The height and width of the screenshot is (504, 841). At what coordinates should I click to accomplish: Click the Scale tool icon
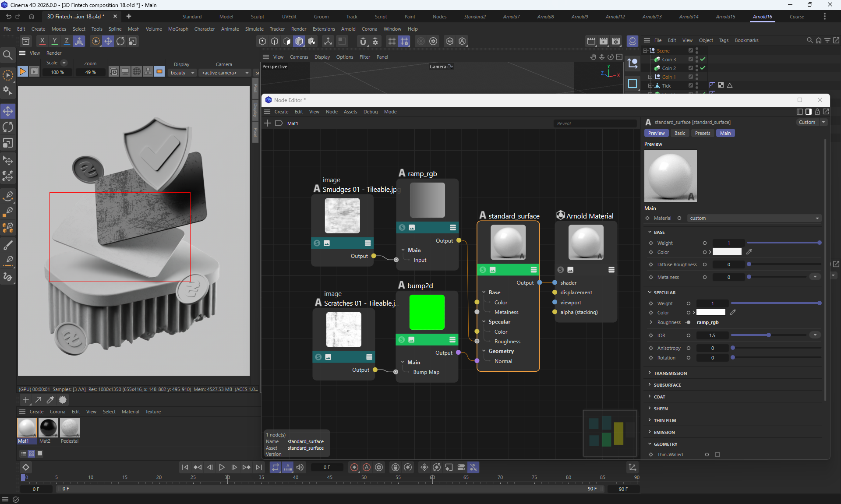pos(8,144)
